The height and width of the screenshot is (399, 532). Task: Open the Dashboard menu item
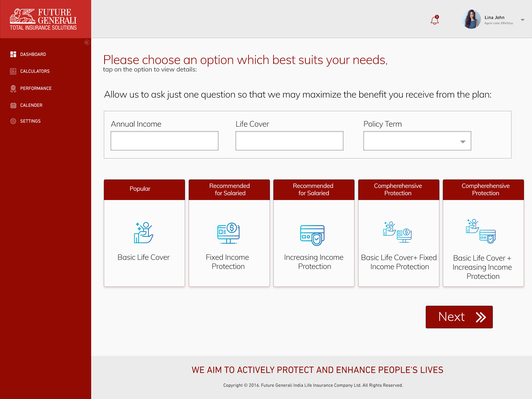pyautogui.click(x=33, y=54)
